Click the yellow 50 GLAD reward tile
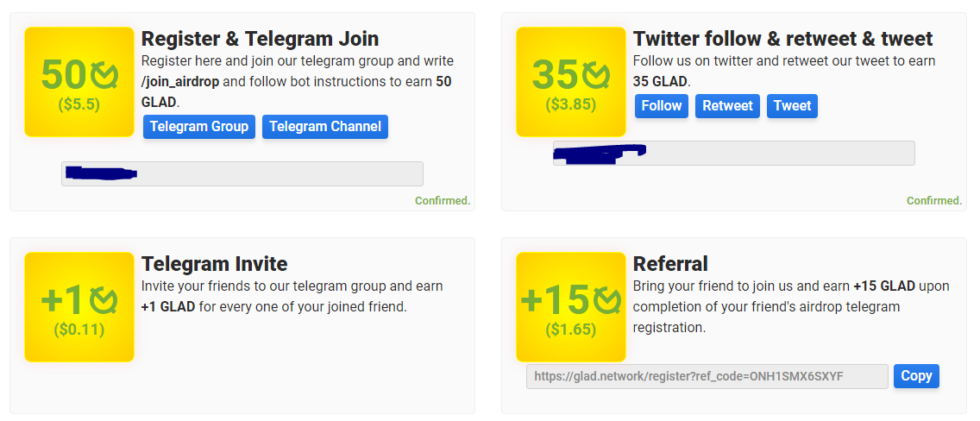The width and height of the screenshot is (980, 421). tap(79, 82)
